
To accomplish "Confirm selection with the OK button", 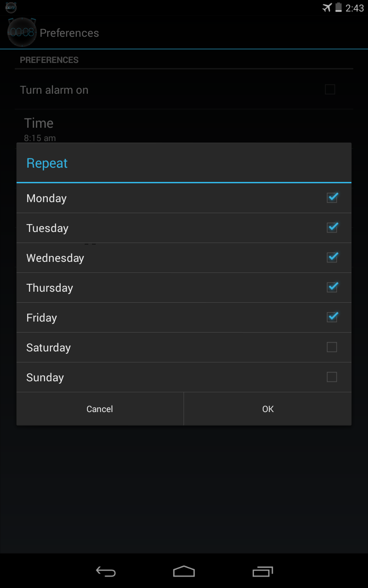I will pyautogui.click(x=268, y=409).
